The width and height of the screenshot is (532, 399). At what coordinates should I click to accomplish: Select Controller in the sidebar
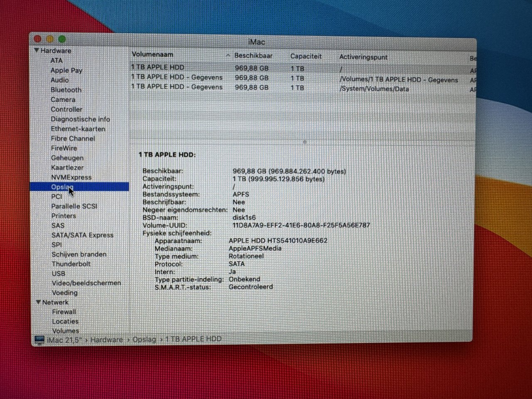[66, 109]
